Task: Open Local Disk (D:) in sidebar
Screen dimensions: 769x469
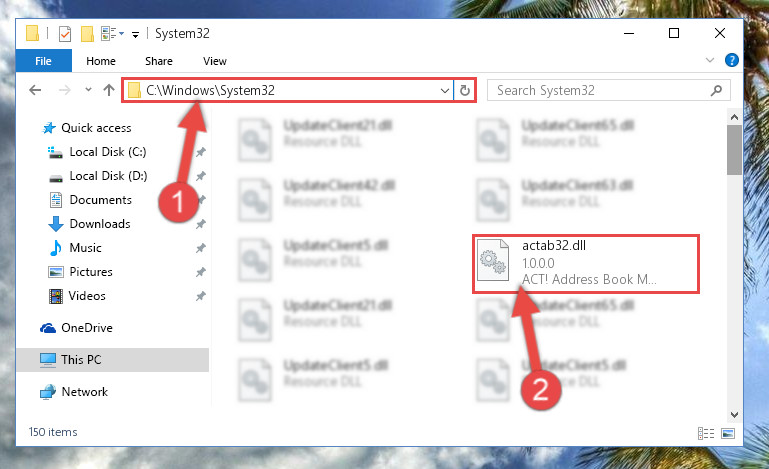Action: point(108,176)
